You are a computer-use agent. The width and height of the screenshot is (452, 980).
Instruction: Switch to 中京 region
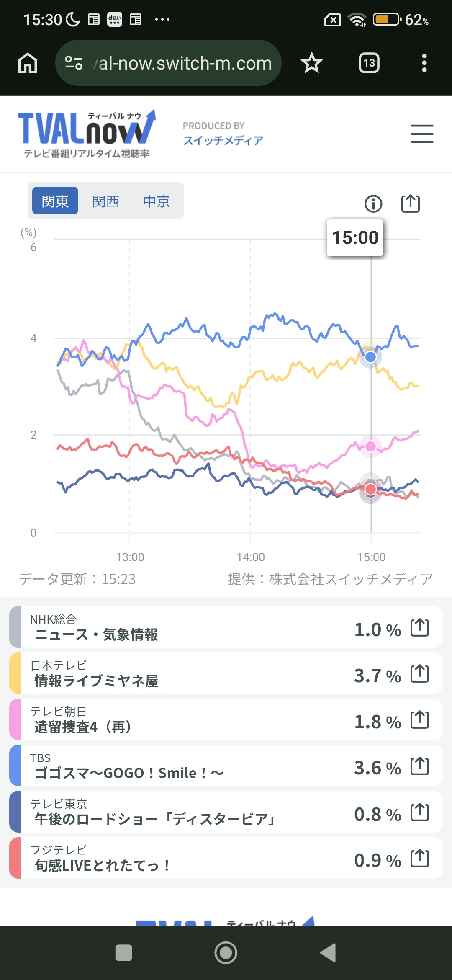[x=157, y=201]
